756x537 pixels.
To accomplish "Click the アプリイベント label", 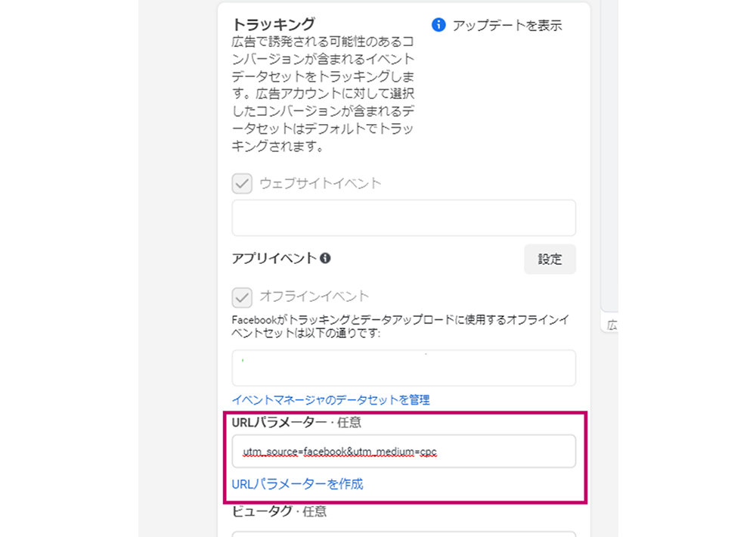I will point(274,259).
